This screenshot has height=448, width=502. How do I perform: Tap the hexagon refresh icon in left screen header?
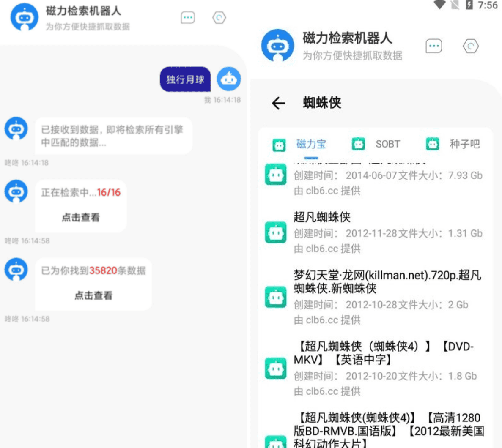219,18
